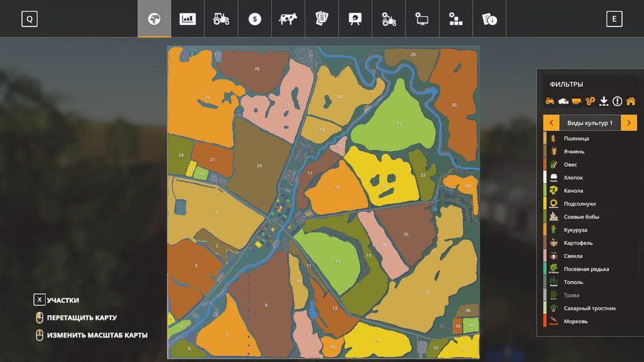This screenshot has width=644, height=362.
Task: Open the help info document tab
Action: pyautogui.click(x=489, y=18)
